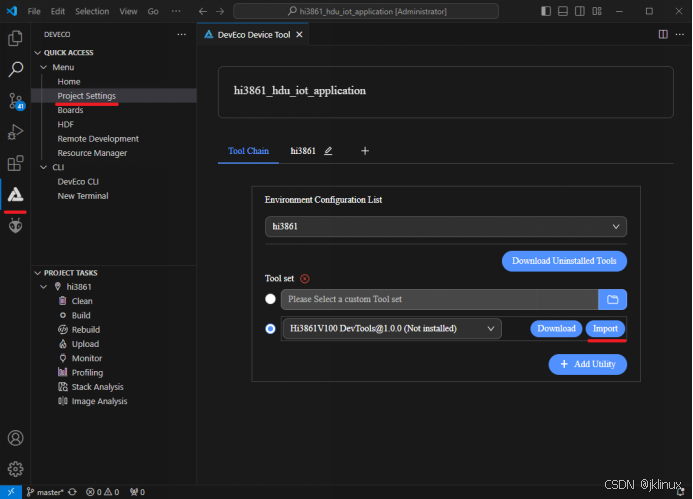Go forward with the right arrow
Image resolution: width=693 pixels, height=499 pixels.
[220, 11]
